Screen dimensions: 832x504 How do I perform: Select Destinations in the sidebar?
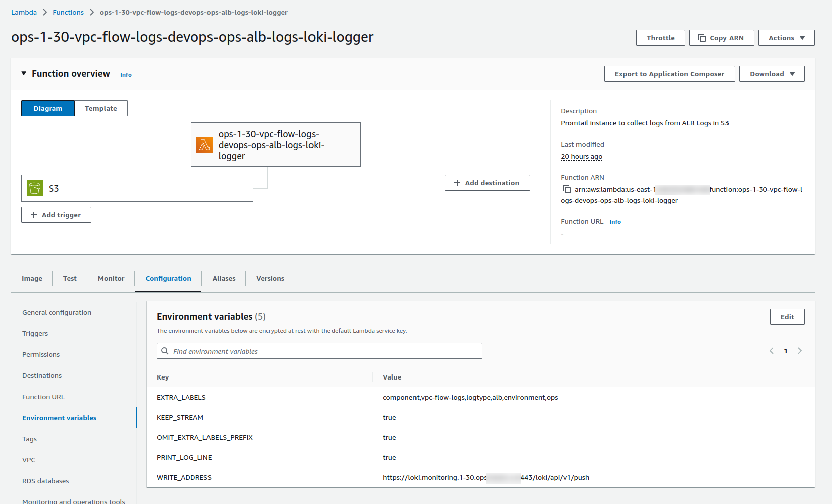point(42,375)
